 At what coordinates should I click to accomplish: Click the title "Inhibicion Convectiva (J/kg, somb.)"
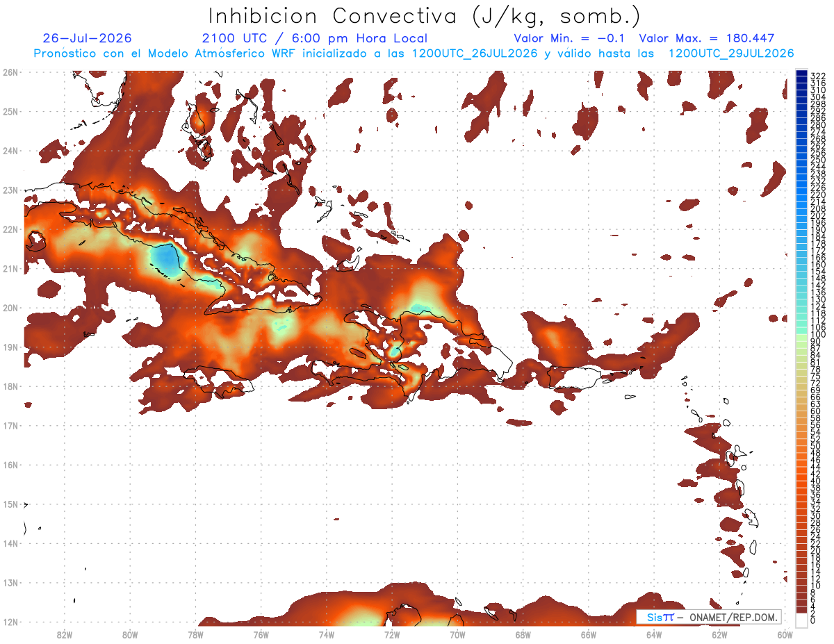click(425, 16)
